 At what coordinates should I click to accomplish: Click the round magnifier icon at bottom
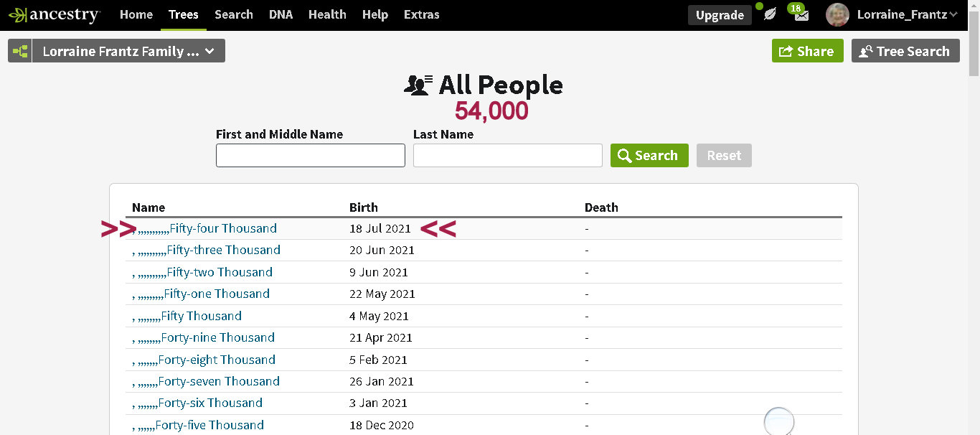tap(778, 421)
